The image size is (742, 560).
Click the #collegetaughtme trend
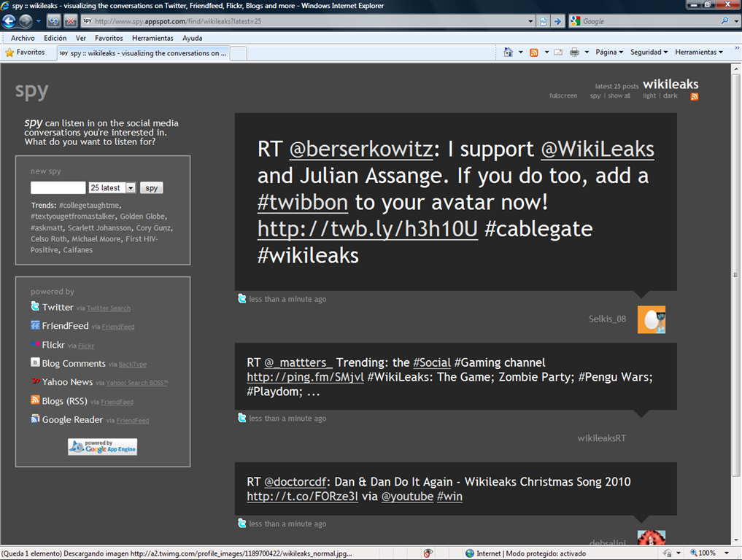click(89, 206)
